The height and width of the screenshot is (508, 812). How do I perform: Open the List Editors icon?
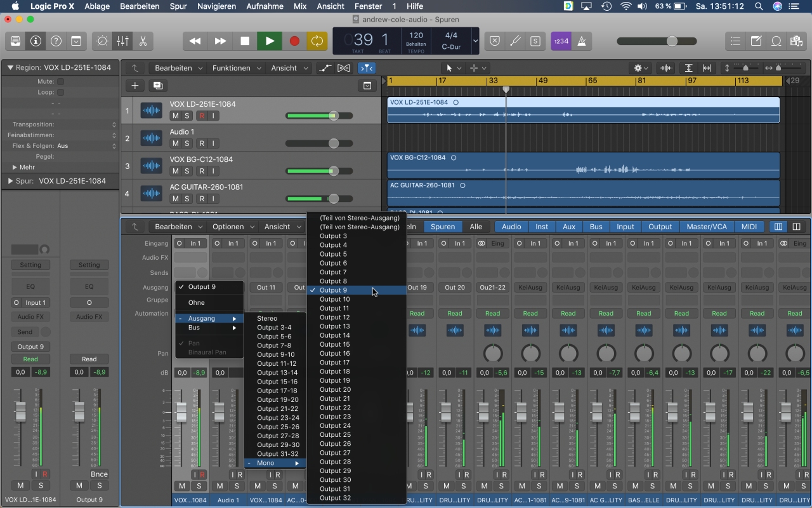click(735, 41)
